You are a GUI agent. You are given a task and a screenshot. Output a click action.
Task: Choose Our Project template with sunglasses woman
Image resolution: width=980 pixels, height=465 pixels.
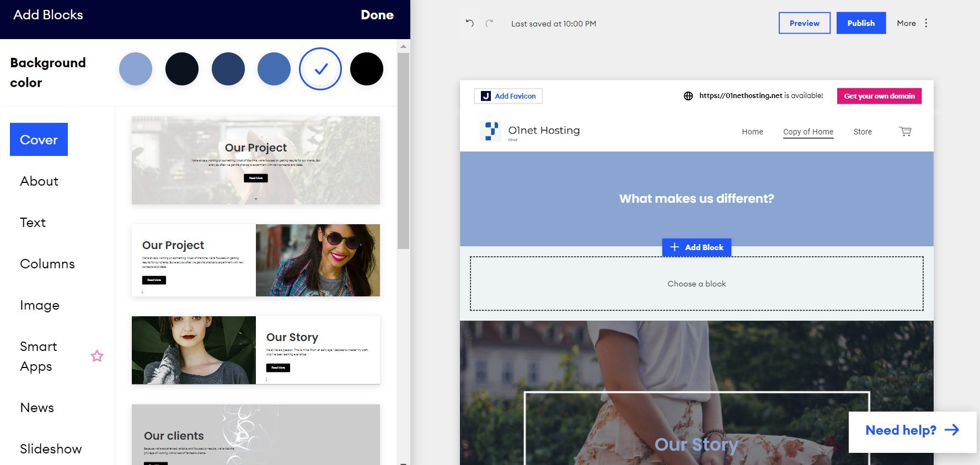pos(256,260)
